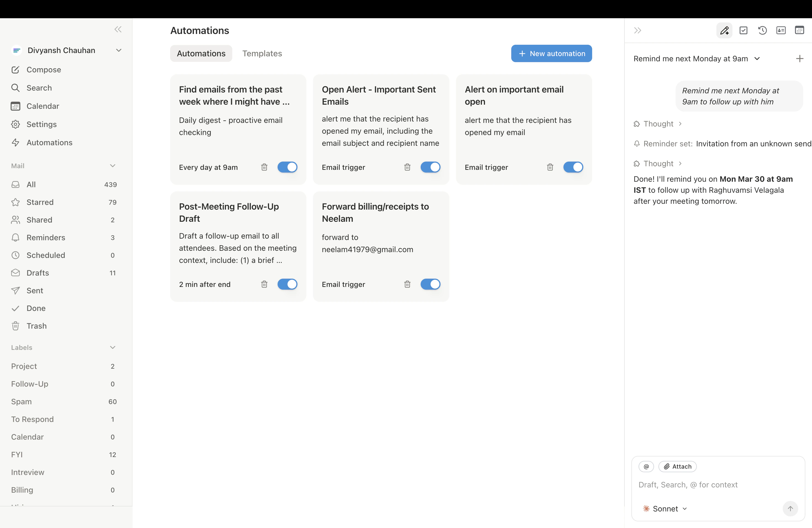This screenshot has height=528, width=812.
Task: Disable the Forward billing/receipts to Neelam automation
Action: [430, 284]
